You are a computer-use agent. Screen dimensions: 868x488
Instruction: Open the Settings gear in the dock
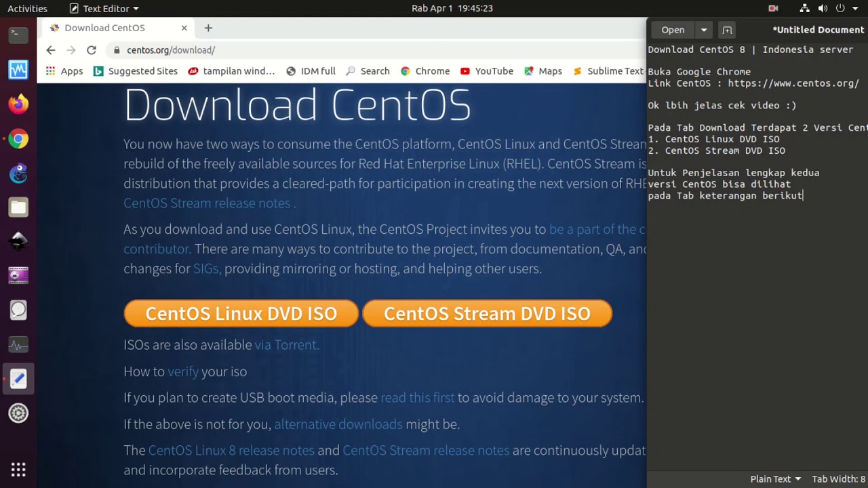click(x=18, y=413)
